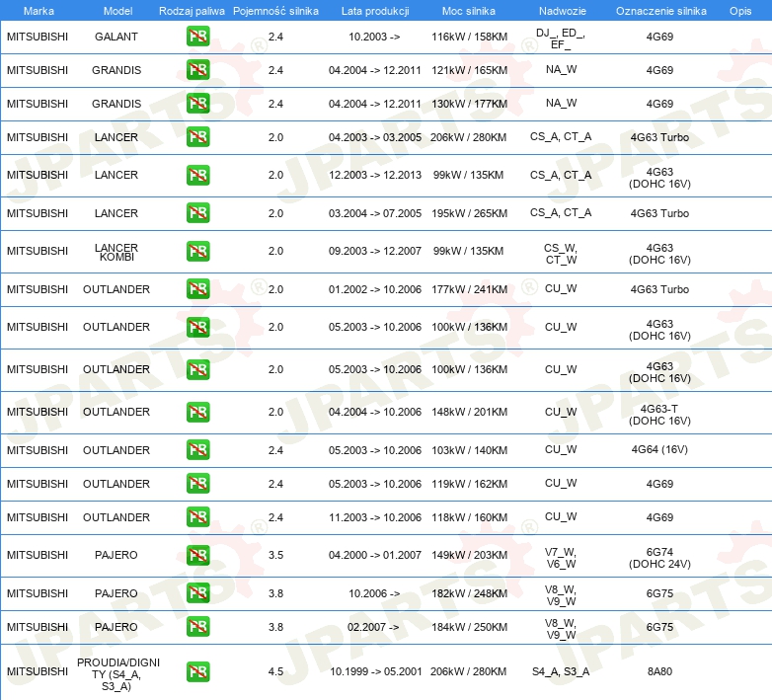Click the Model column header
772x700 pixels.
coord(118,11)
